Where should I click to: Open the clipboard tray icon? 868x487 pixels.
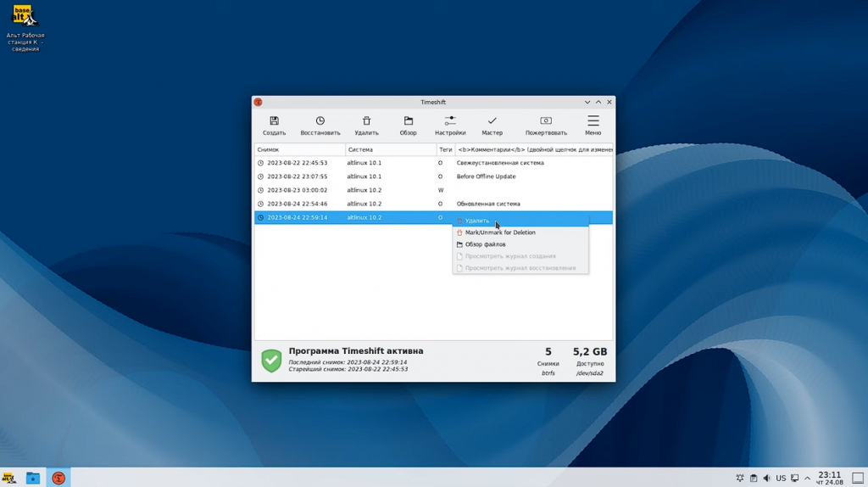coord(754,479)
